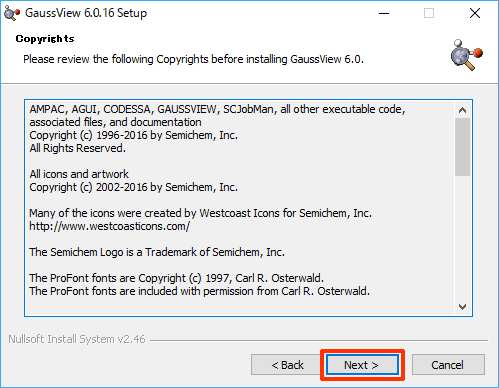Cancel the GaussView installation
This screenshot has height=388, width=499.
448,365
